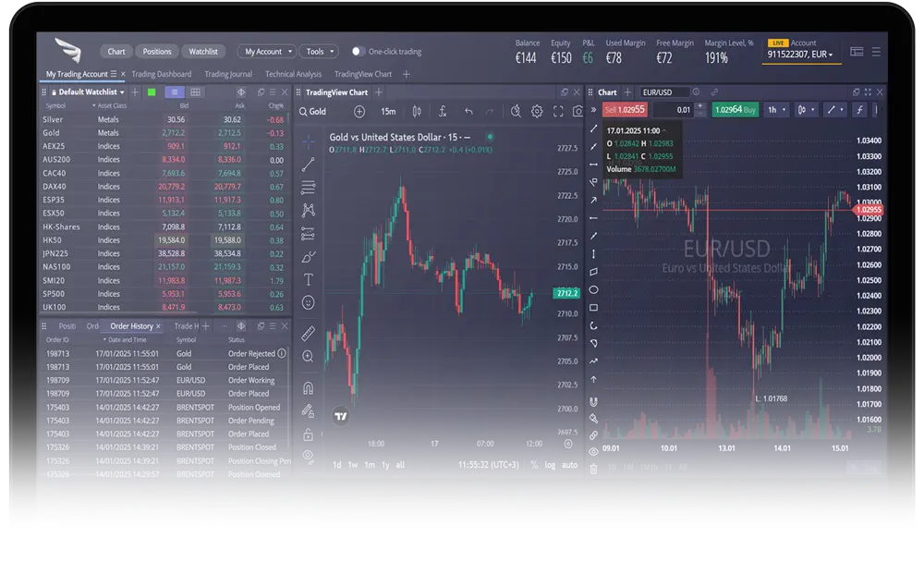Open the candlestick chart style in TradingView toolbar
Image resolution: width=924 pixels, height=575 pixels.
click(417, 112)
